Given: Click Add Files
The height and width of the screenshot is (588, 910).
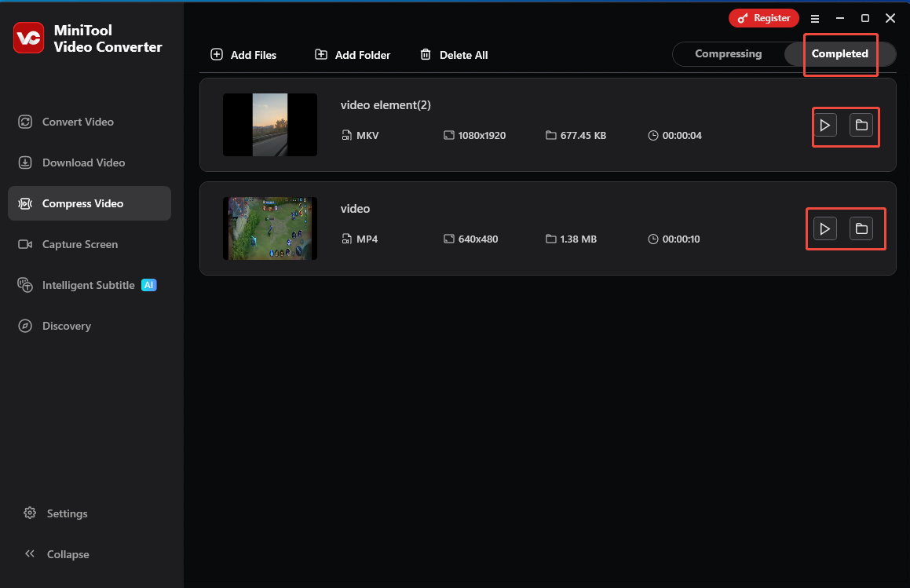Looking at the screenshot, I should tap(243, 55).
